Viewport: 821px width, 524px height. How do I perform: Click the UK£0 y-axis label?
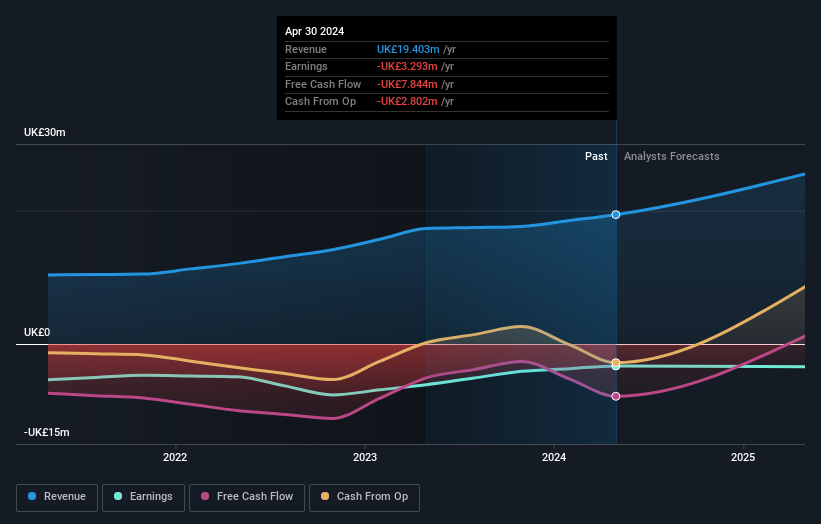[x=37, y=332]
